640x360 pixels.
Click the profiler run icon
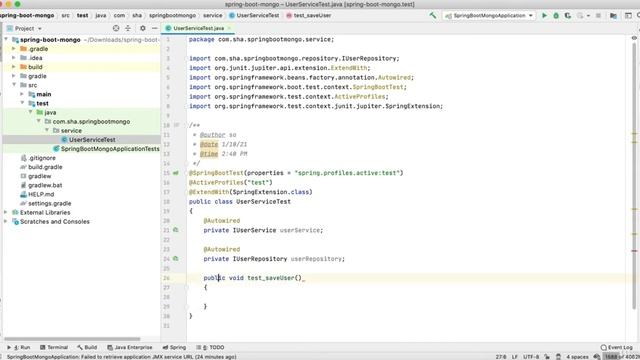580,16
